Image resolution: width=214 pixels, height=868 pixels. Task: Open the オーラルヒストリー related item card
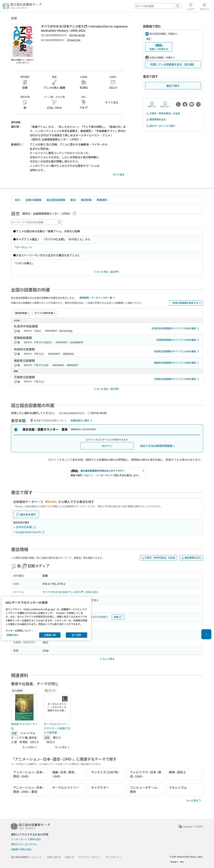point(57,707)
